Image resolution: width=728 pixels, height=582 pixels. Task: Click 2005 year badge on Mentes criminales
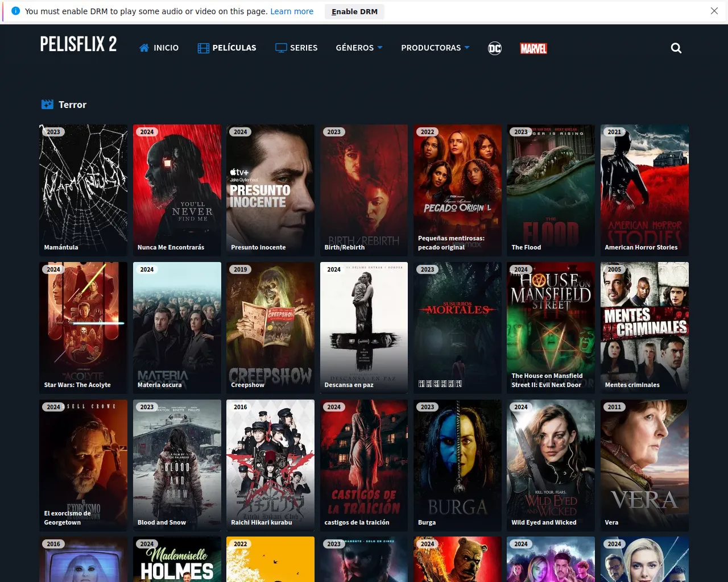(x=614, y=269)
